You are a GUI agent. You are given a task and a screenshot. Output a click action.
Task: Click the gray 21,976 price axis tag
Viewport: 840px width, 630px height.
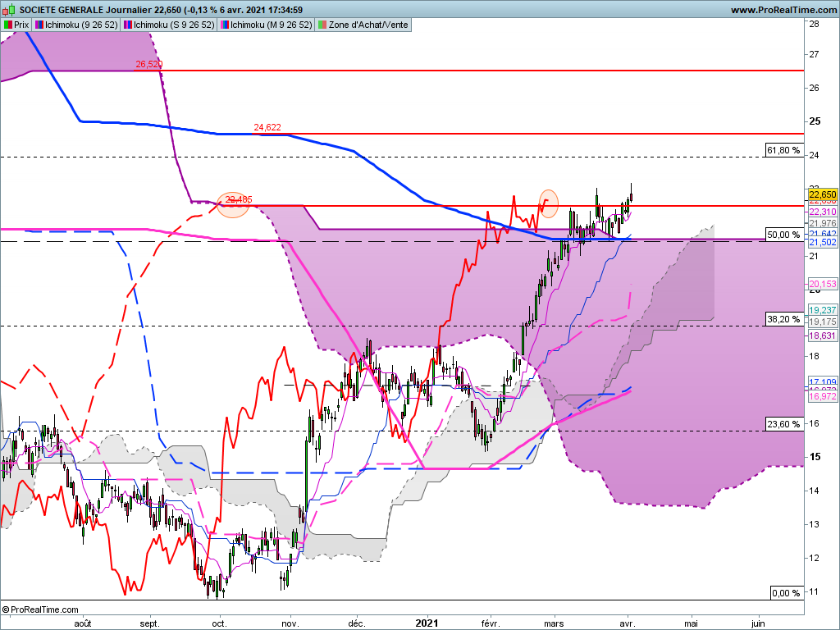click(822, 223)
